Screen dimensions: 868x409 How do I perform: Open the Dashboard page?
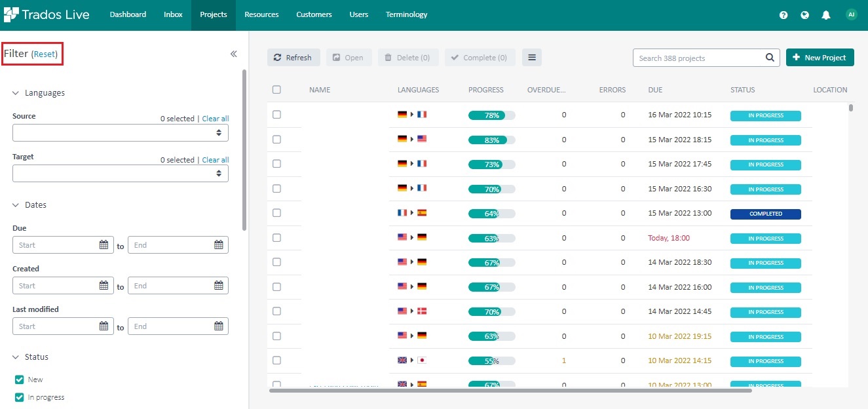(x=128, y=13)
